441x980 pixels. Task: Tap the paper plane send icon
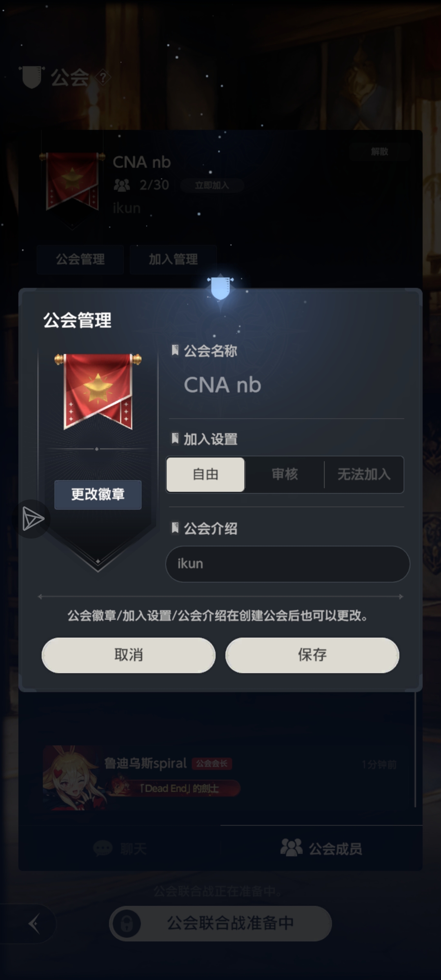33,519
